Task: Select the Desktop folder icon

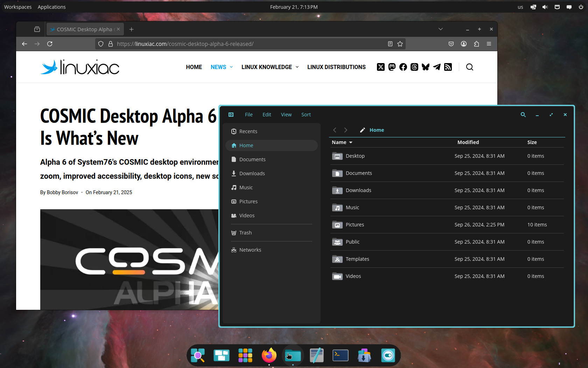Action: pos(337,156)
